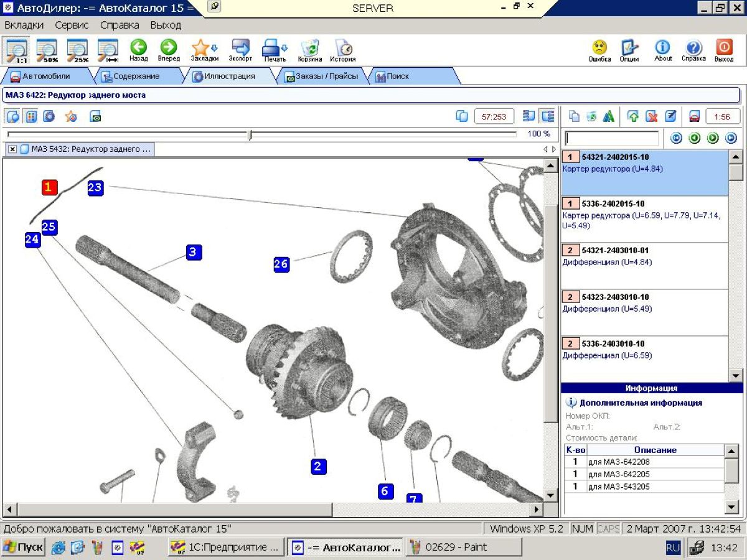Set zoom to 1:1 scale
The width and height of the screenshot is (747, 560).
[17, 51]
